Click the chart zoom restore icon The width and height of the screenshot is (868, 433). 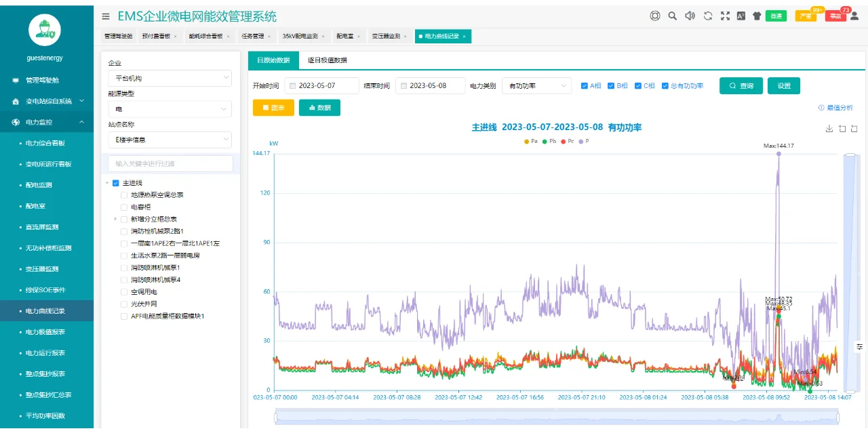tap(854, 129)
